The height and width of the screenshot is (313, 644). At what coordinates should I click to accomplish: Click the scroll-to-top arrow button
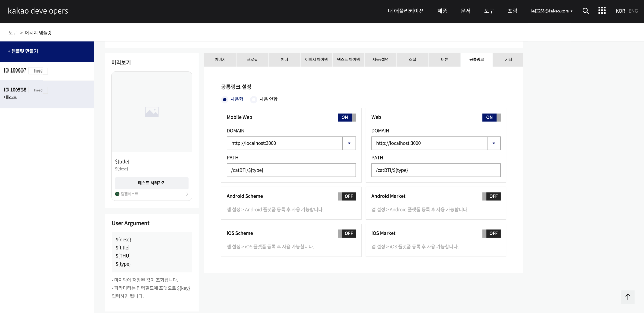pyautogui.click(x=627, y=297)
